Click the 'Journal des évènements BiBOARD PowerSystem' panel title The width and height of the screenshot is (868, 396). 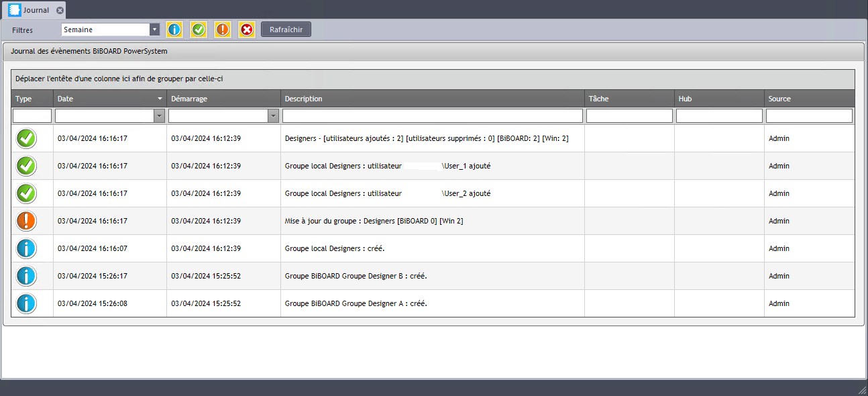click(89, 51)
